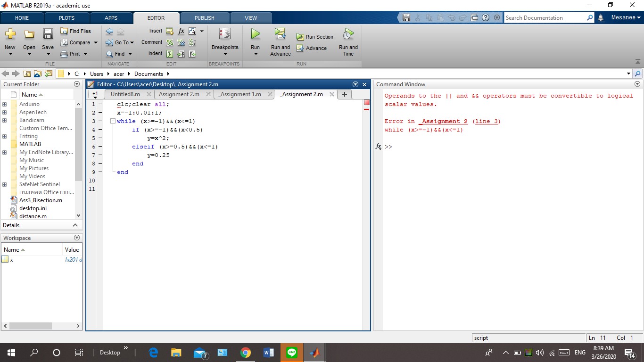Select Ass3_Bisection.m in the file list
The image size is (644, 362).
coord(41,200)
